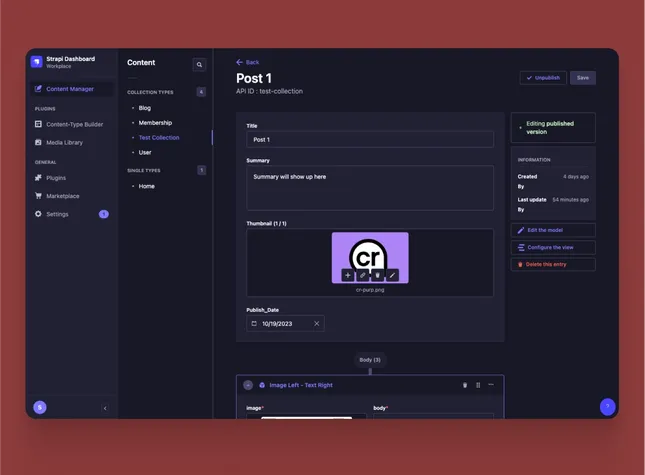Viewport: 645px width, 475px height.
Task: Click '54 minutes ago' last update value
Action: 571,199
